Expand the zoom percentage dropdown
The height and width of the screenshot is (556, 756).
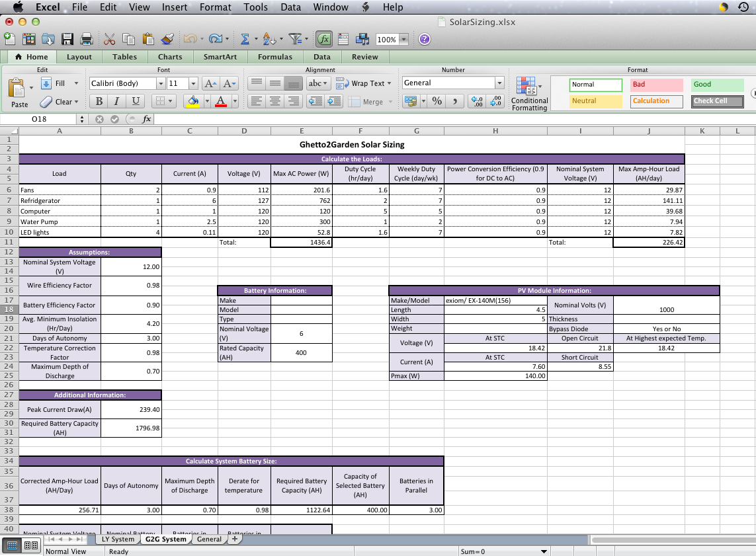[x=401, y=40]
